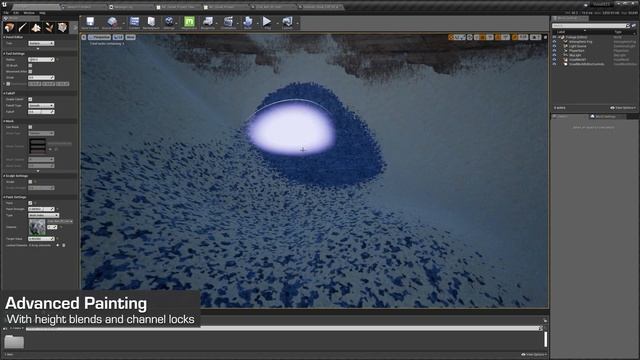Open the viewport options arrow menu
Image resolution: width=640 pixels, height=360 pixels.
click(x=84, y=37)
